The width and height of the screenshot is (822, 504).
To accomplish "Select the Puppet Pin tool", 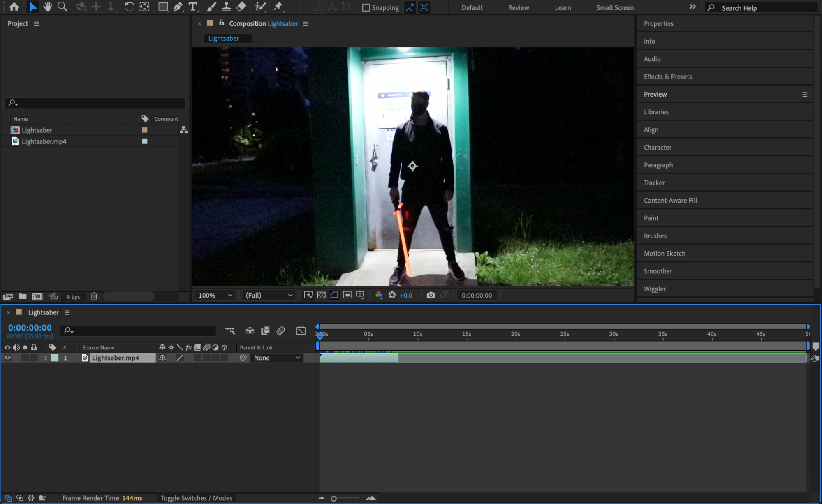I will pos(278,7).
